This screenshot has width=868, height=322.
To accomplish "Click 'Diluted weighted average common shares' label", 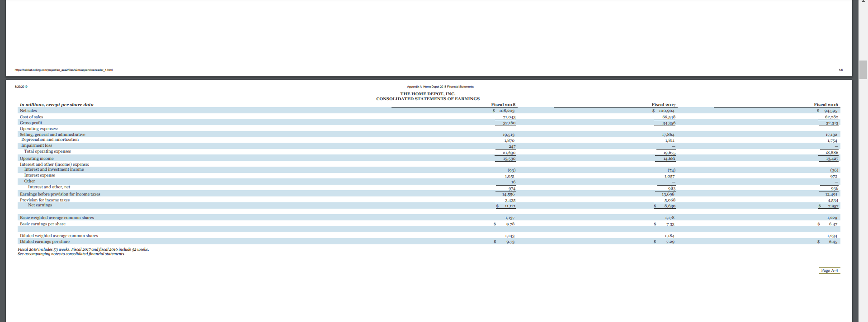I will pyautogui.click(x=59, y=236).
